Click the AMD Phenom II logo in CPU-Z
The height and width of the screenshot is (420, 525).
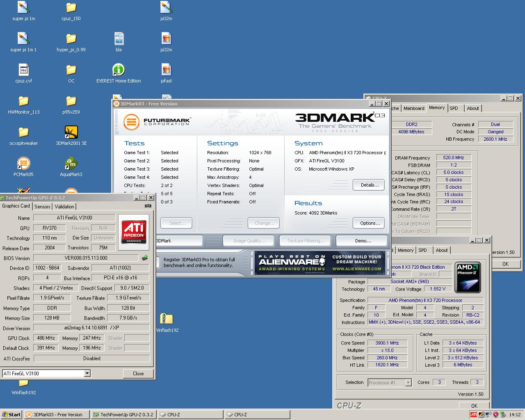tap(468, 278)
